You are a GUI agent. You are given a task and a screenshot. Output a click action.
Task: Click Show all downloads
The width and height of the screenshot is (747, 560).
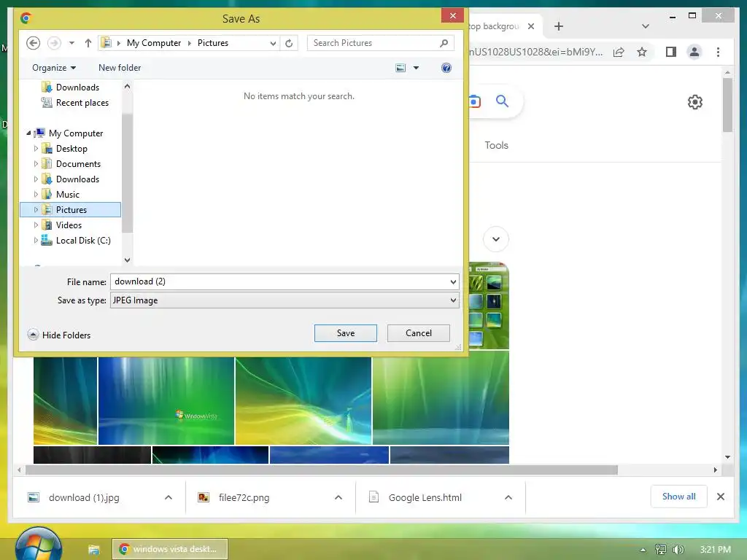click(678, 497)
